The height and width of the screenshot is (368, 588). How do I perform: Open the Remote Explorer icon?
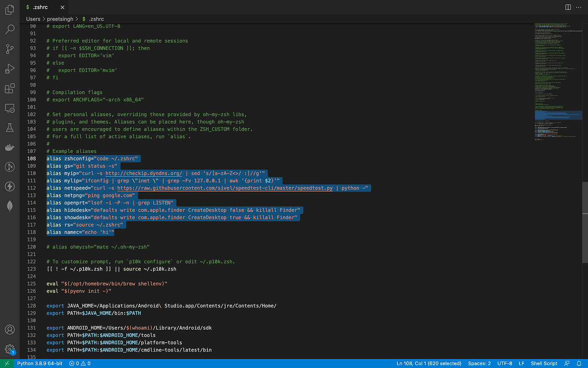[x=10, y=108]
